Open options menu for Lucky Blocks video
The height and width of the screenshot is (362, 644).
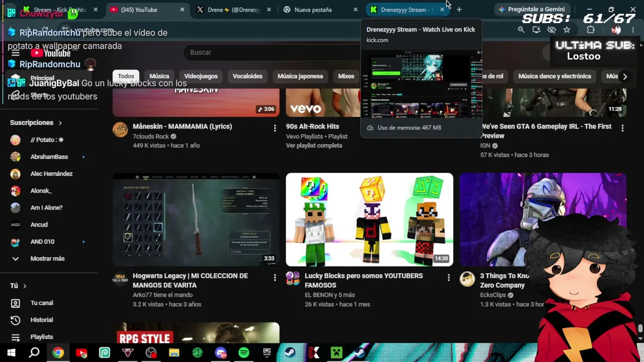point(449,278)
